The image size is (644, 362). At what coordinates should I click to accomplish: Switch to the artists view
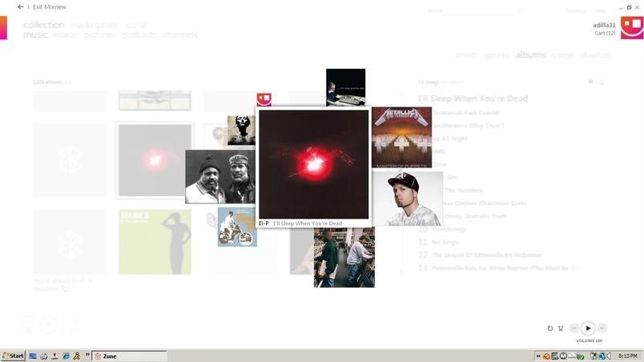(x=466, y=55)
